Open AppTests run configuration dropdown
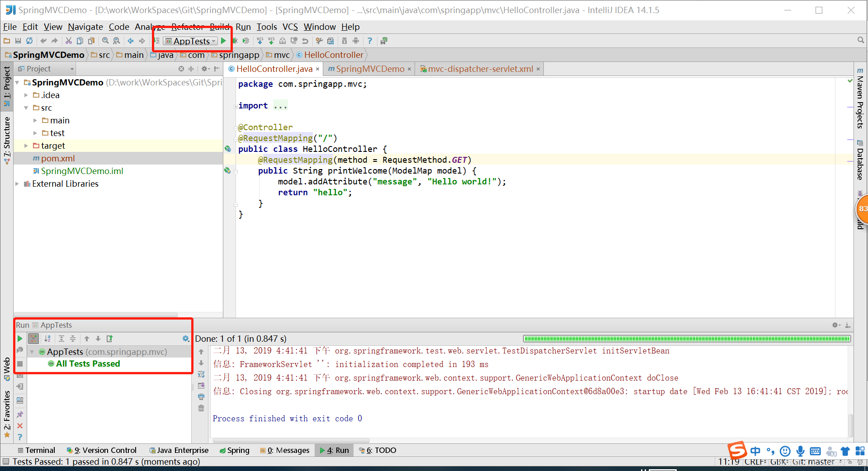The height and width of the screenshot is (471, 868). point(190,41)
